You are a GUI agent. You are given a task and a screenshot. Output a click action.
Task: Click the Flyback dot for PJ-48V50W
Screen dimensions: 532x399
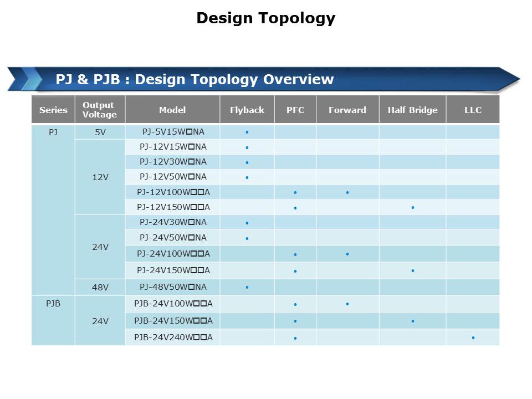(x=247, y=287)
